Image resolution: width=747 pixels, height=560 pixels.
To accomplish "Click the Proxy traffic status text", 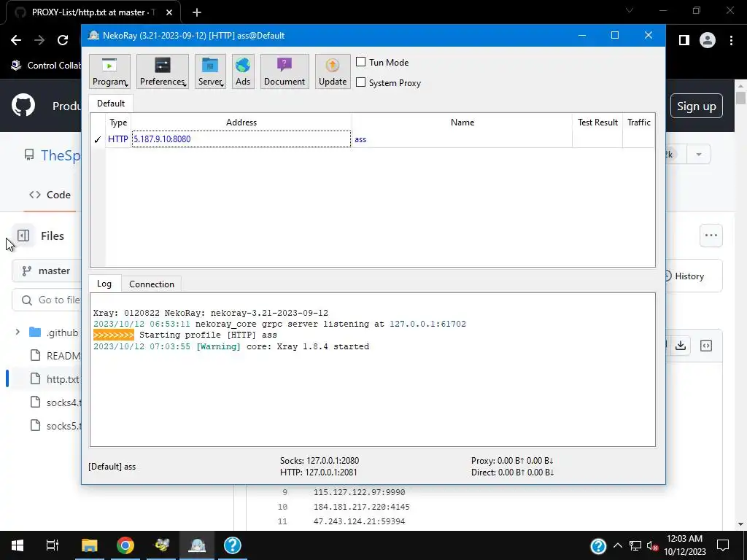I will tap(512, 461).
